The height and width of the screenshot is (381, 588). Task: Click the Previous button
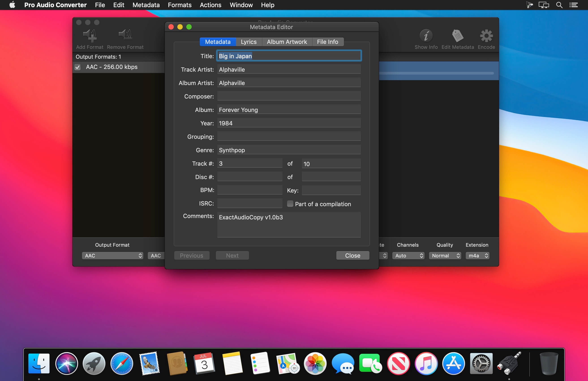191,255
